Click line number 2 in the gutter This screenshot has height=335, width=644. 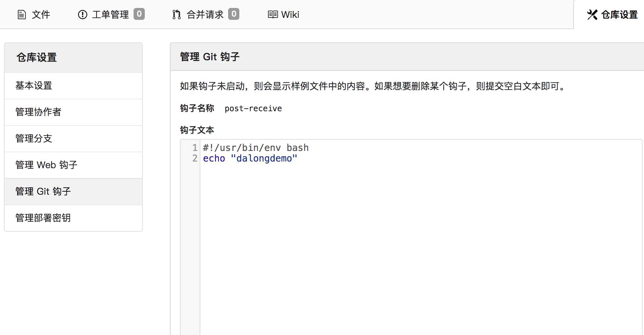coord(195,158)
